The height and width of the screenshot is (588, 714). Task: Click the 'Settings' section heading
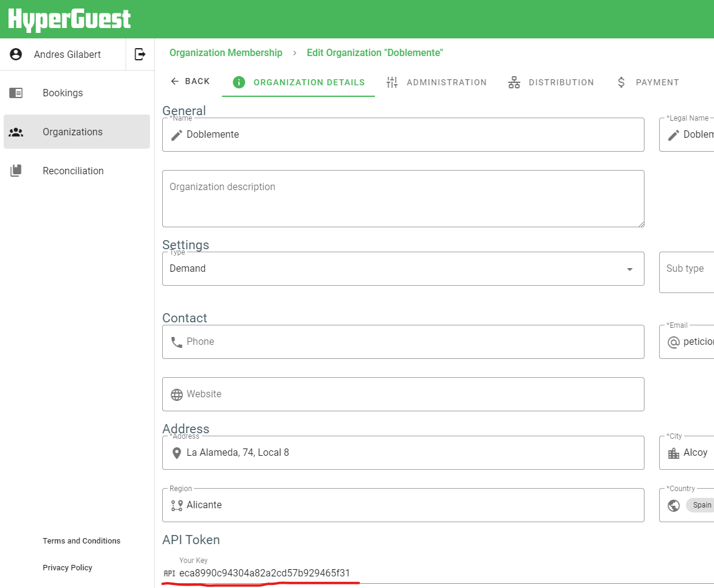point(186,245)
